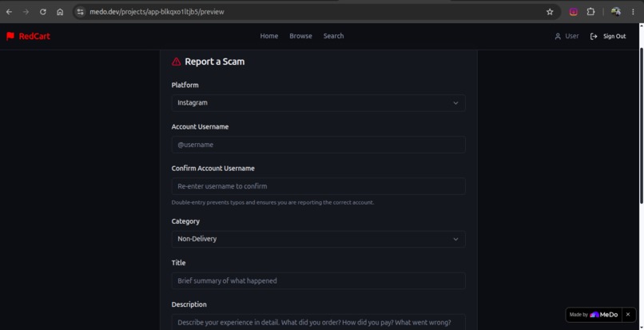Viewport: 644px width, 330px height.
Task: Click the browser forward arrow
Action: click(26, 12)
